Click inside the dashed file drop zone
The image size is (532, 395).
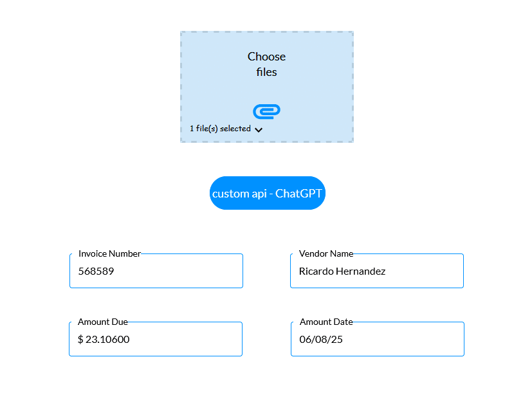tap(266, 87)
